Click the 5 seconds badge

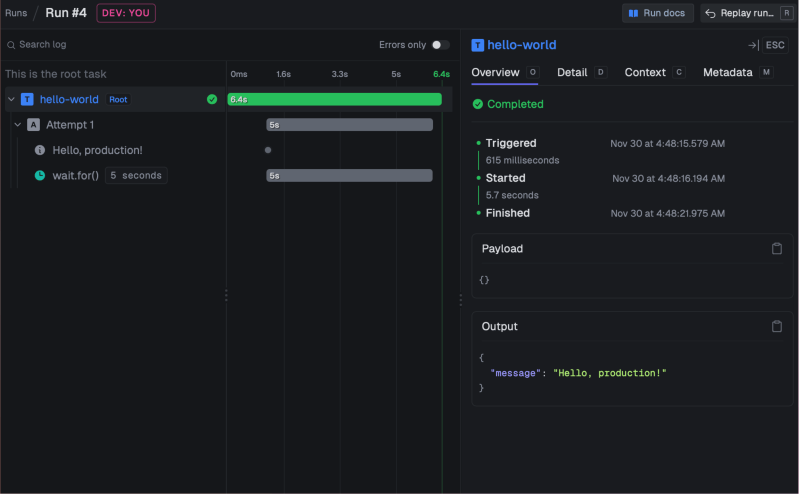click(x=136, y=175)
